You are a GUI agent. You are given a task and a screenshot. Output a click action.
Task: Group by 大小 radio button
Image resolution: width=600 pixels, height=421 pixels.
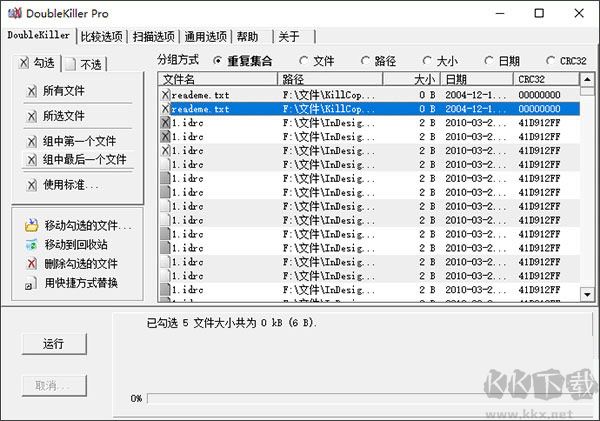(x=427, y=61)
